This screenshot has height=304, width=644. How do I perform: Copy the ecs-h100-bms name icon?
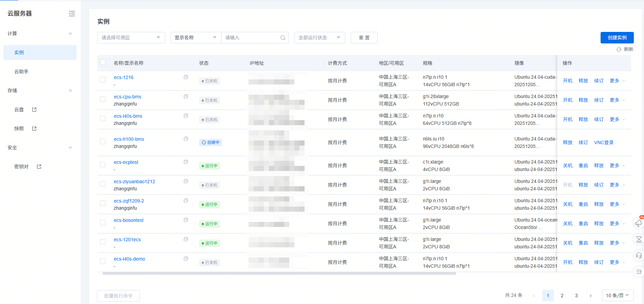[x=186, y=139]
